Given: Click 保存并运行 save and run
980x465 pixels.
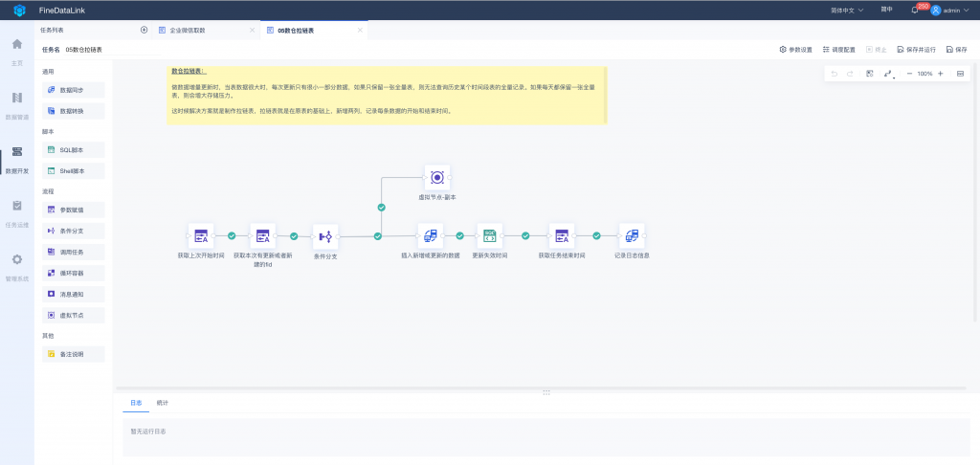Looking at the screenshot, I should pos(916,50).
